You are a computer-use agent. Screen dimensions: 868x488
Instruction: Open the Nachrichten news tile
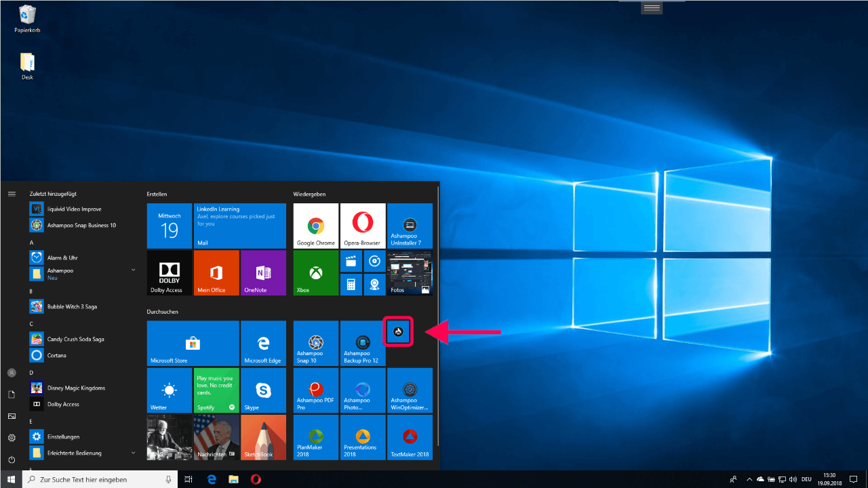point(216,438)
